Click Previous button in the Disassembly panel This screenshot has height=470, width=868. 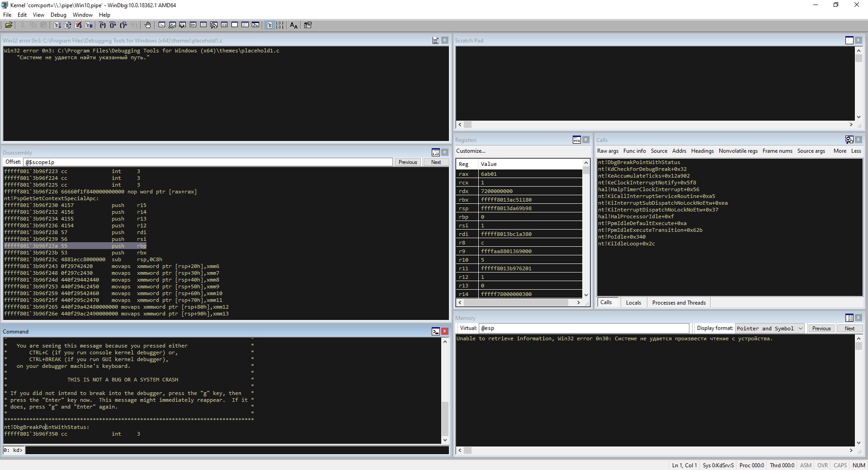pos(407,162)
